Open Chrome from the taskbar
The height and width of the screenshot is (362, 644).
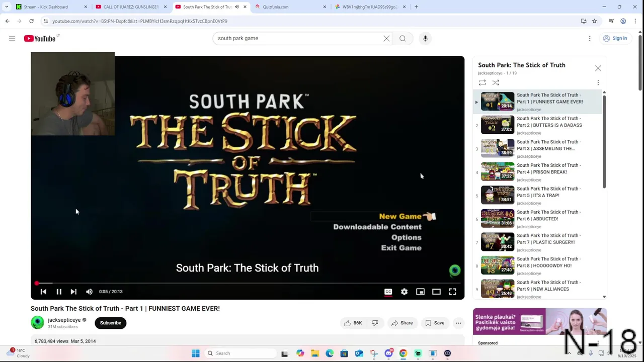(x=403, y=353)
